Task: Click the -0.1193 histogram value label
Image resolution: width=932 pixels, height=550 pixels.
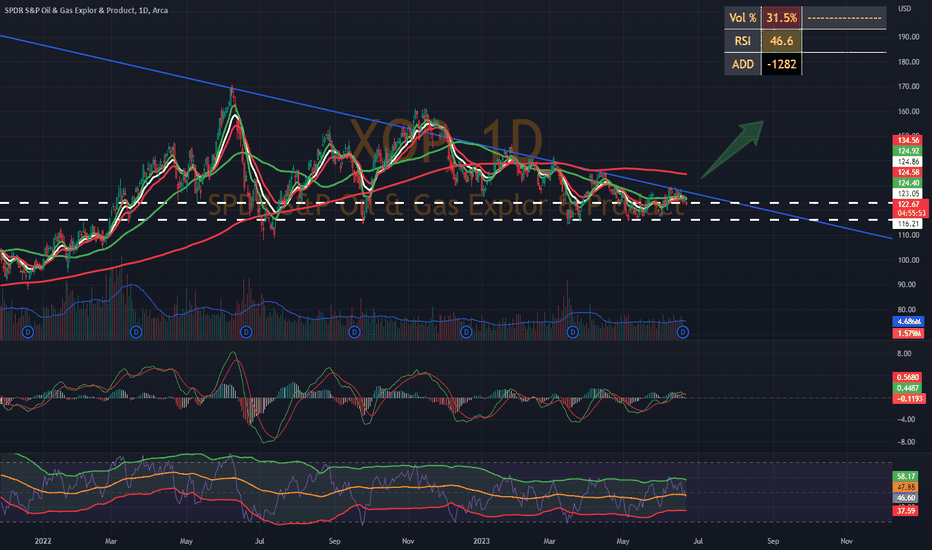Action: click(x=908, y=398)
